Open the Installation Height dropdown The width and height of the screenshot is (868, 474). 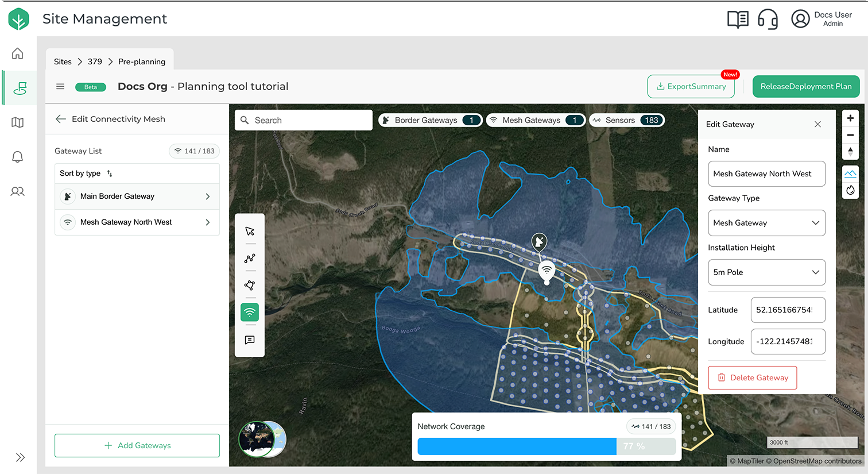point(766,272)
